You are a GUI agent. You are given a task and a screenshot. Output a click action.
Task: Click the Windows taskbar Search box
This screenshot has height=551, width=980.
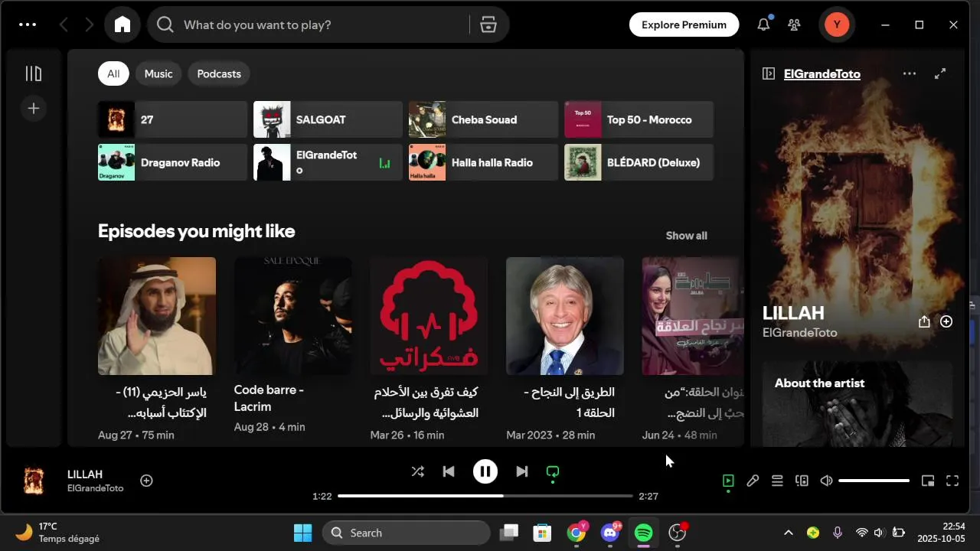point(406,533)
